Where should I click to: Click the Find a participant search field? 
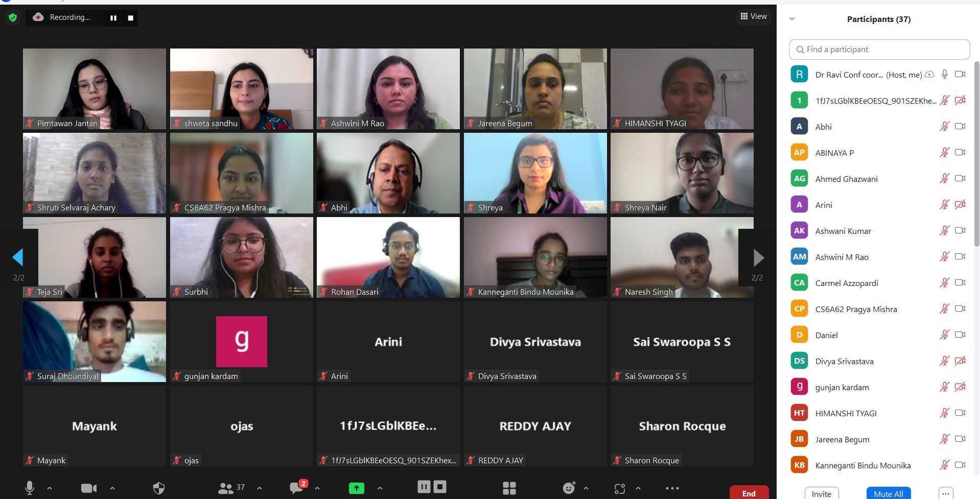click(x=879, y=50)
